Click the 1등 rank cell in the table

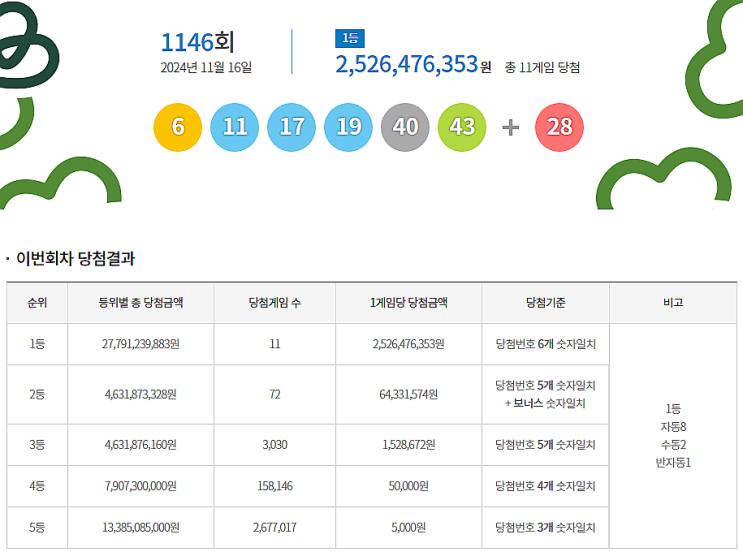coord(37,344)
